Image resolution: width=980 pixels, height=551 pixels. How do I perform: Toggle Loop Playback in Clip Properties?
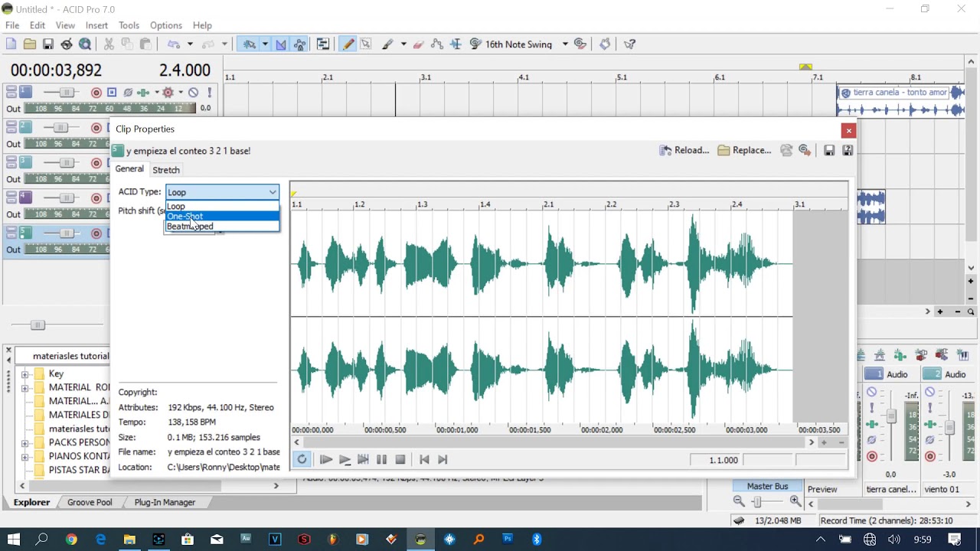click(302, 460)
